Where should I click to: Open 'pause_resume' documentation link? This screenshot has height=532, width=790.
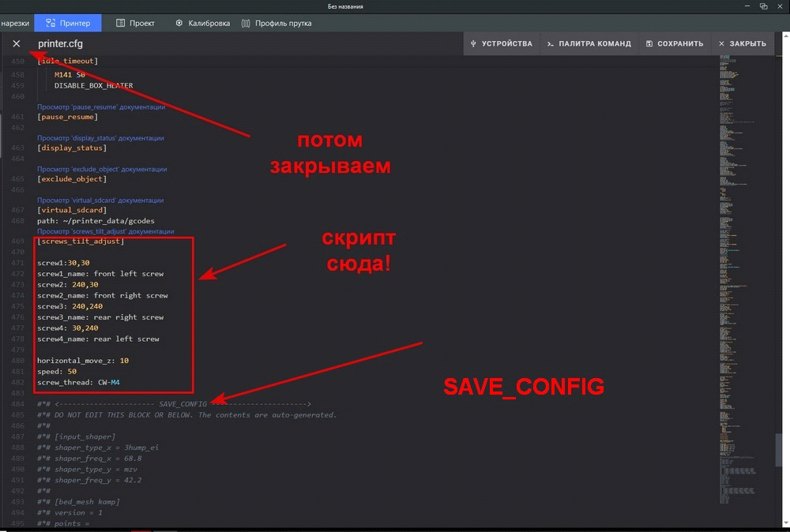(x=101, y=107)
